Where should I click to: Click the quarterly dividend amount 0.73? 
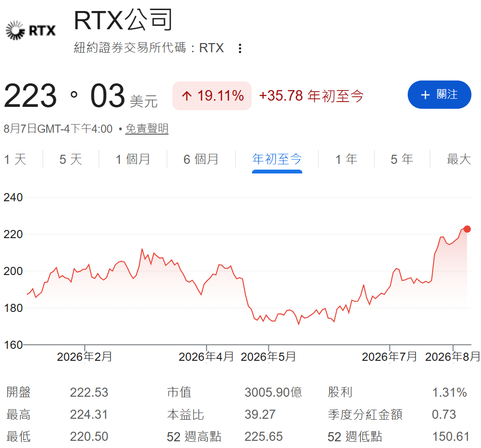pos(444,414)
